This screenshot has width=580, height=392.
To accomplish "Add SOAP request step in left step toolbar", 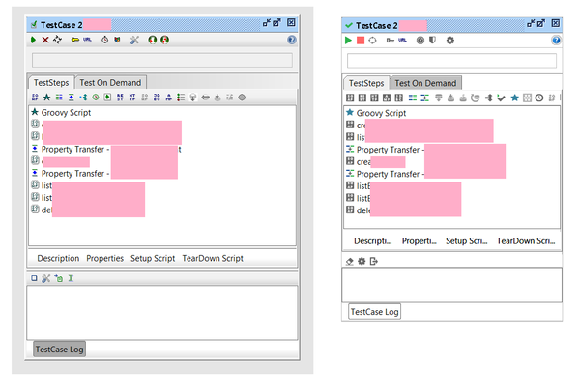I will (35, 98).
